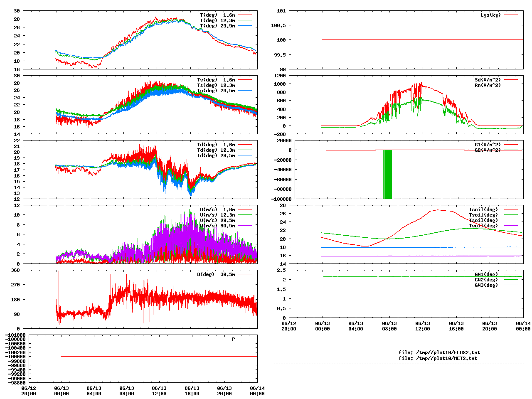
Task: Click the 'GW1(deg)' legend label
Action: pyautogui.click(x=486, y=274)
